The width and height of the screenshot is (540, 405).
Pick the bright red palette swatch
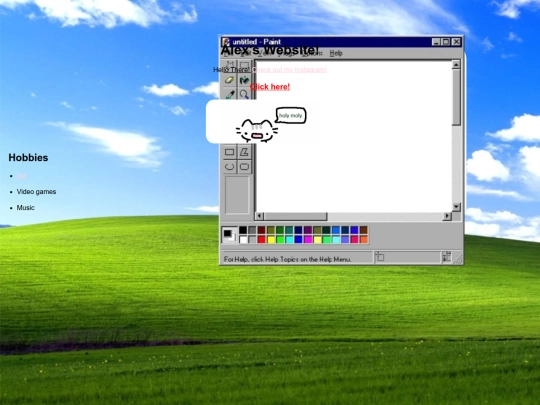coord(261,239)
